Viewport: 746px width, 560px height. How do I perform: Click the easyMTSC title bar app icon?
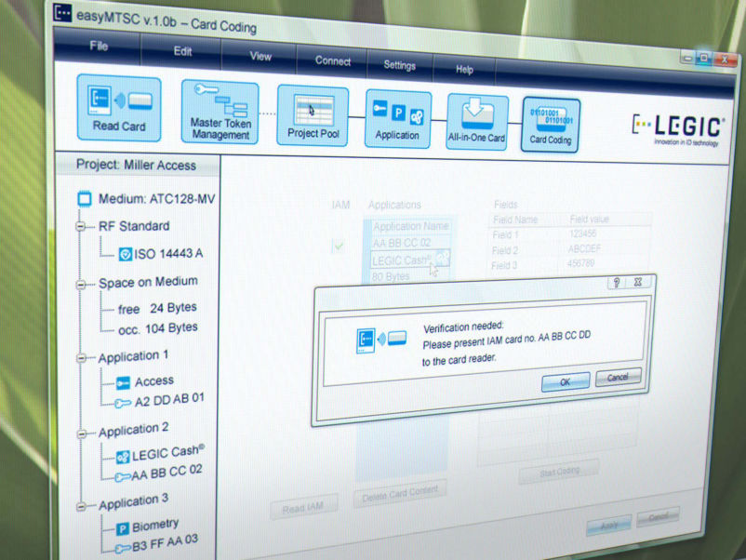click(62, 12)
